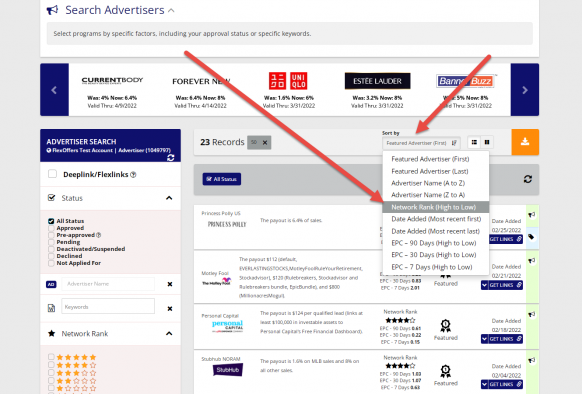Collapse the Status filter section
This screenshot has width=582, height=394.
point(169,198)
